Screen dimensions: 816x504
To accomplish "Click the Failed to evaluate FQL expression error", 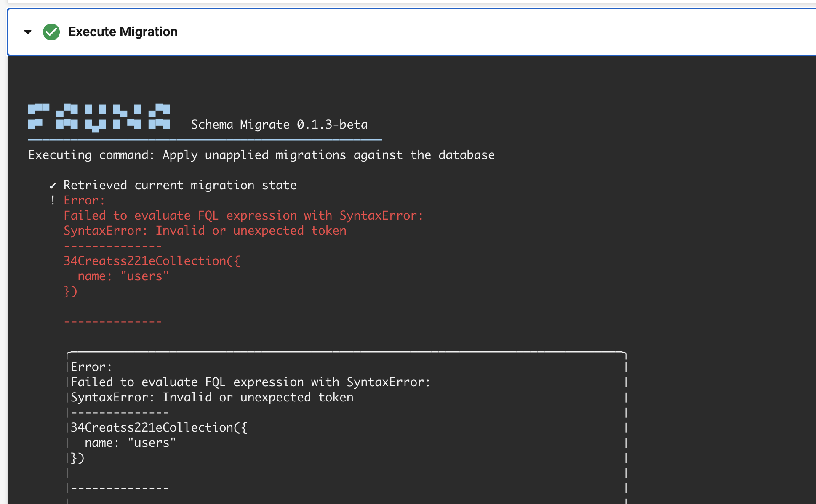I will point(243,215).
